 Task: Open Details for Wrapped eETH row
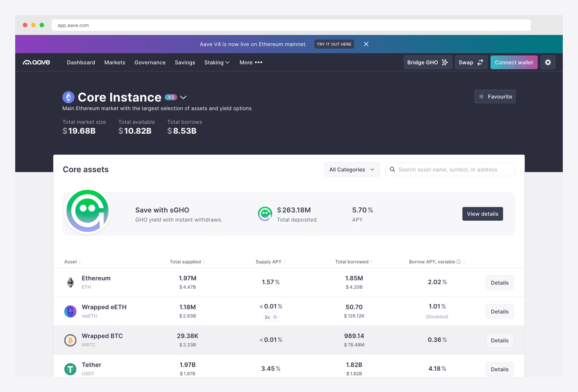500,311
